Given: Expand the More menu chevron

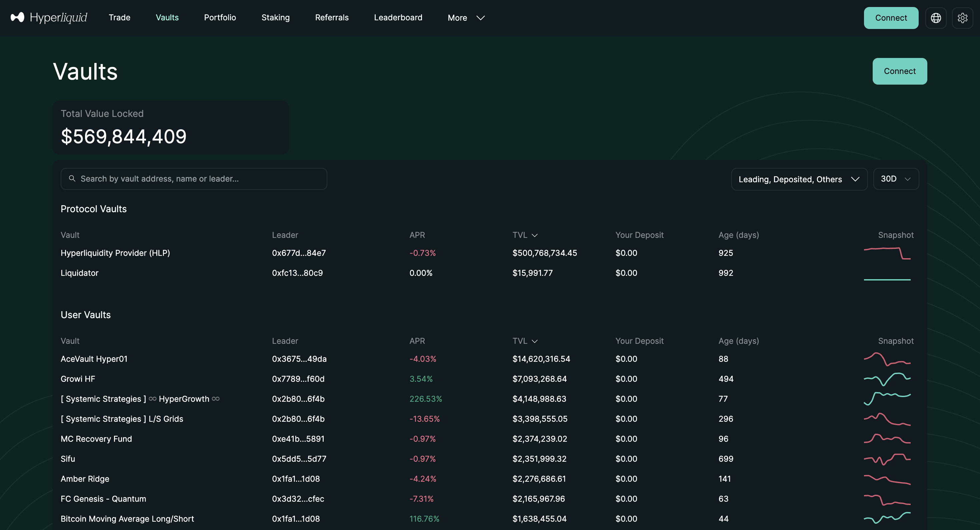Looking at the screenshot, I should [480, 18].
